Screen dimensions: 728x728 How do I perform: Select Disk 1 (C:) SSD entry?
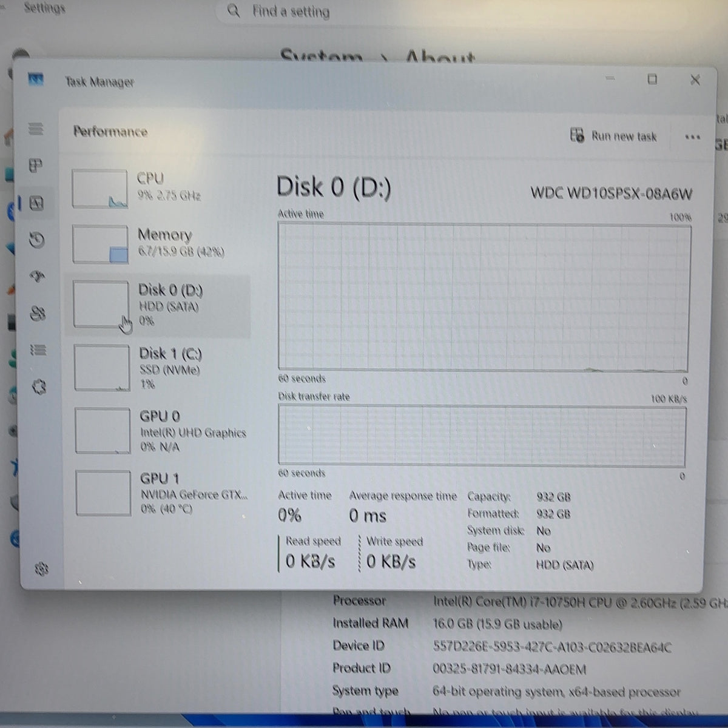[x=159, y=368]
